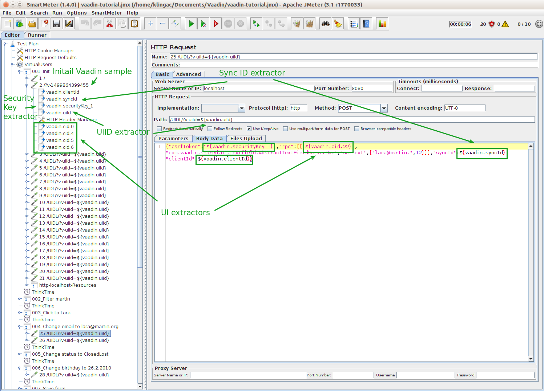The width and height of the screenshot is (544, 392).
Task: Open the SmartMeter menu
Action: click(x=107, y=13)
